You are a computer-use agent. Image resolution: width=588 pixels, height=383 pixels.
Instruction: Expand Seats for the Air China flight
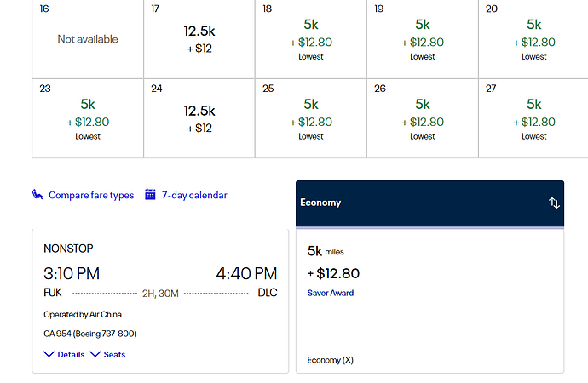pyautogui.click(x=114, y=355)
